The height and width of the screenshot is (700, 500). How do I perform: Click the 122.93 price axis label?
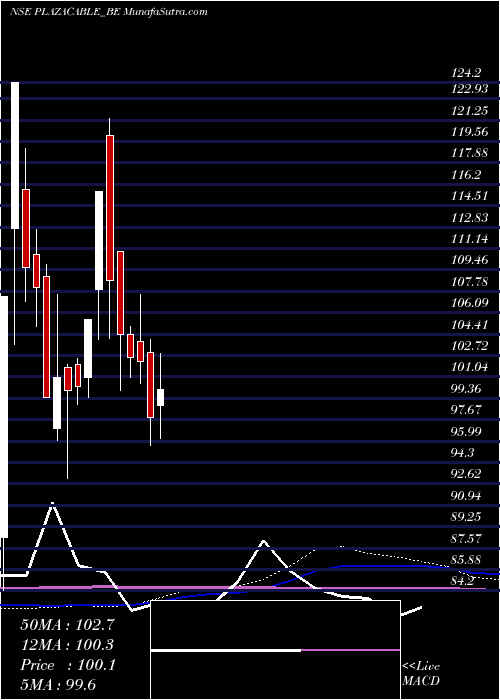click(x=469, y=89)
